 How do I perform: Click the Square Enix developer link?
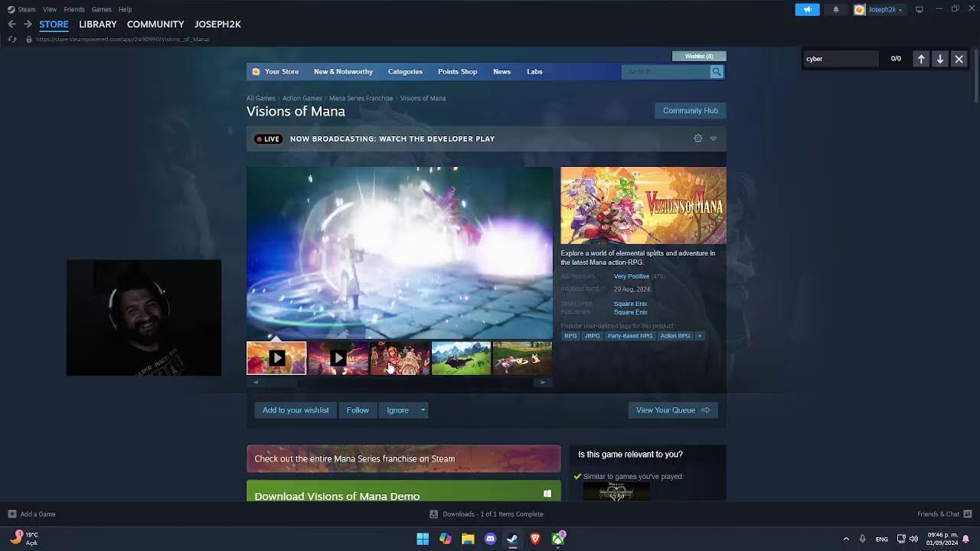pos(630,304)
